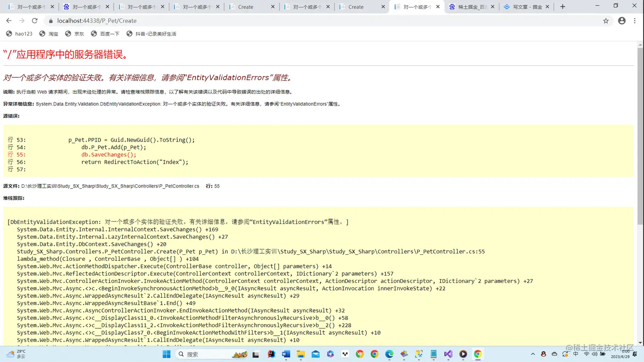Reload the localhost error page
This screenshot has width=644, height=362.
pyautogui.click(x=35, y=20)
